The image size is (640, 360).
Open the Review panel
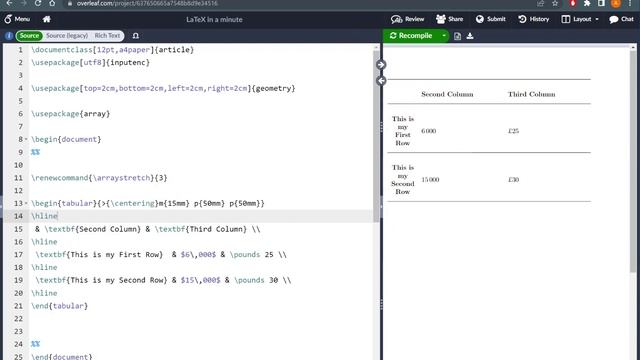point(407,19)
